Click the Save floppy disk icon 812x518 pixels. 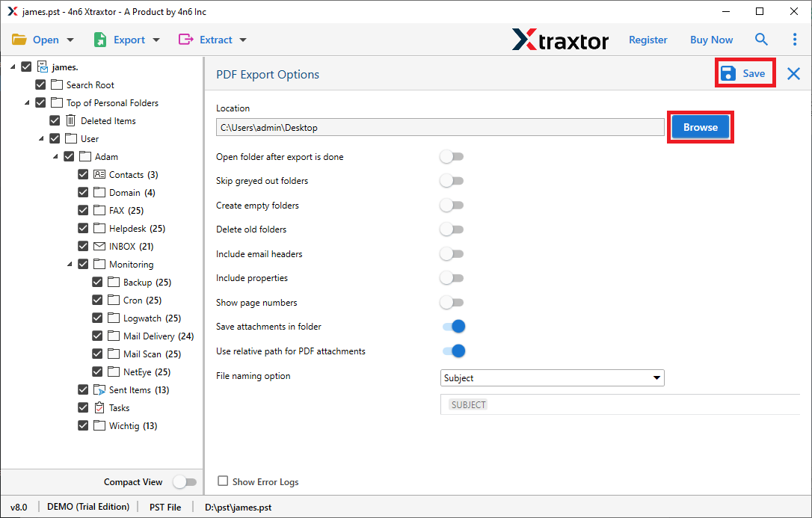click(727, 73)
